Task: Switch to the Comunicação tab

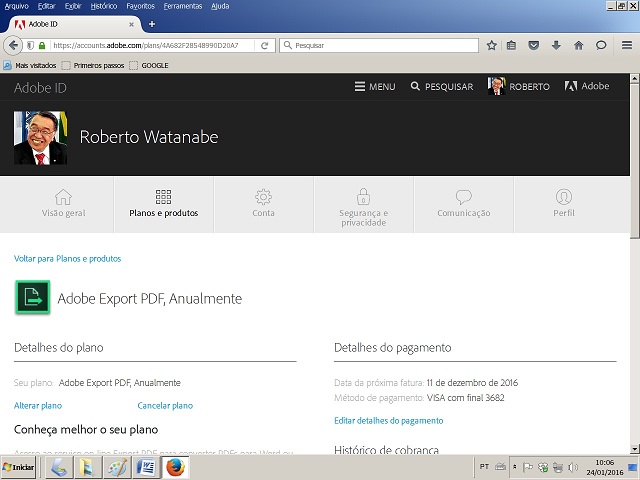Action: pos(464,204)
